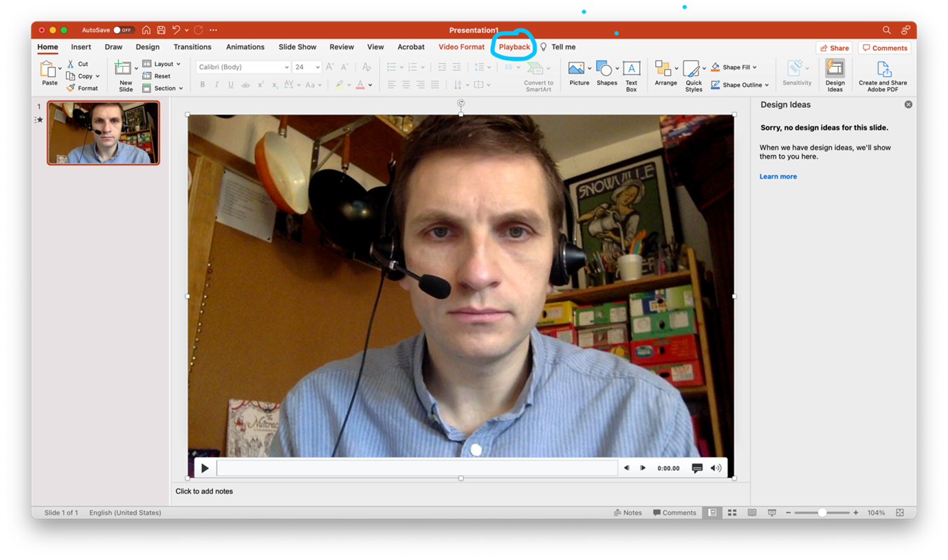
Task: Follow the Learn more link
Action: (x=778, y=177)
